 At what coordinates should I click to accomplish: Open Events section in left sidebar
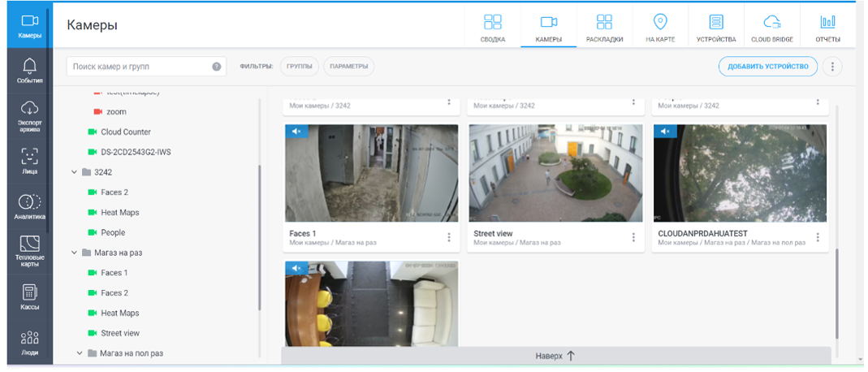pyautogui.click(x=29, y=71)
